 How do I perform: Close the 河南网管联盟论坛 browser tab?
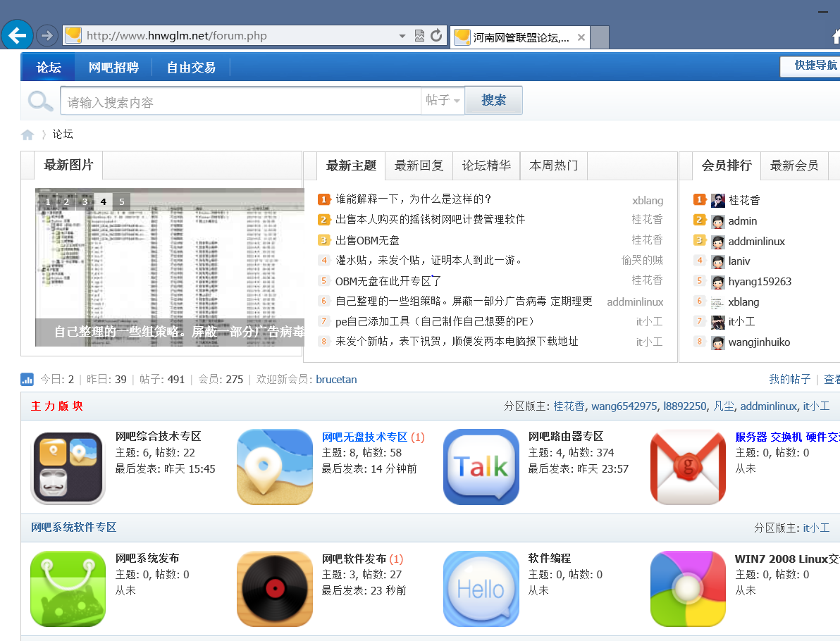click(581, 37)
